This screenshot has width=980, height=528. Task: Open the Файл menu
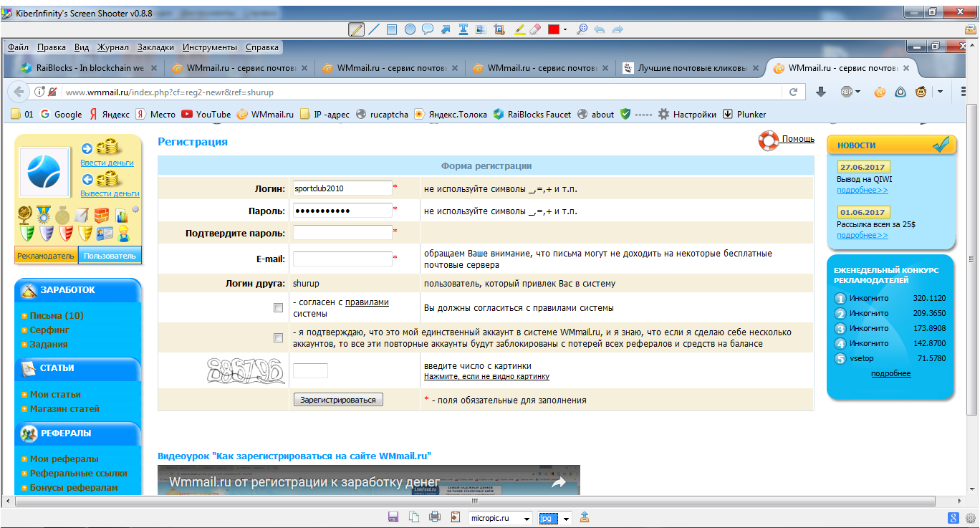(x=18, y=47)
